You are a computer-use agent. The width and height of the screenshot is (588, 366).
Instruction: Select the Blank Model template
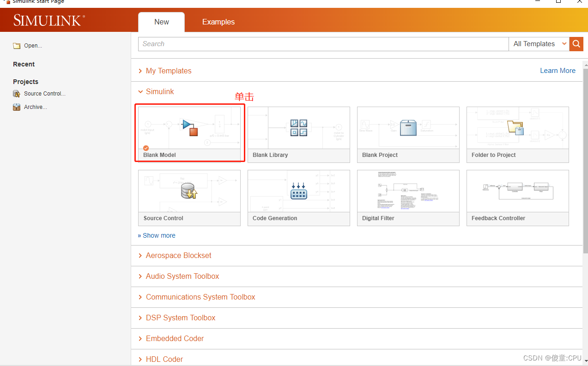[x=189, y=134]
